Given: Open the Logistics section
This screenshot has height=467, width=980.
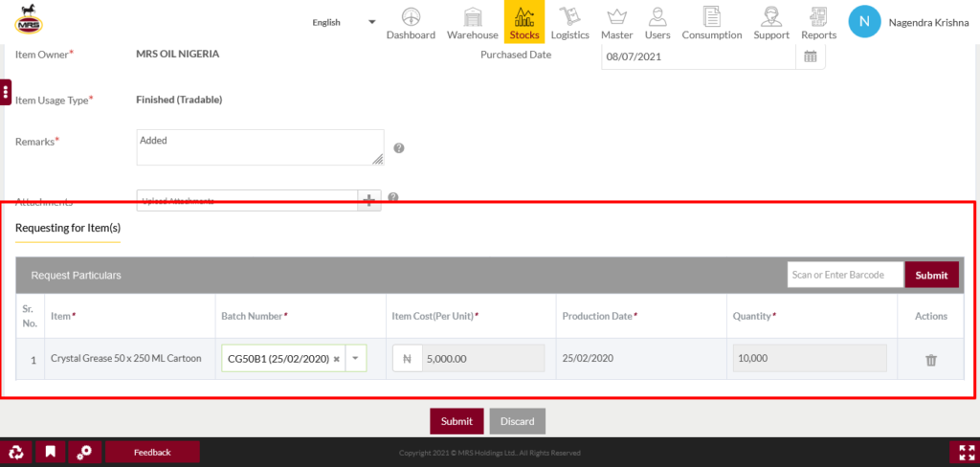Looking at the screenshot, I should click(570, 23).
